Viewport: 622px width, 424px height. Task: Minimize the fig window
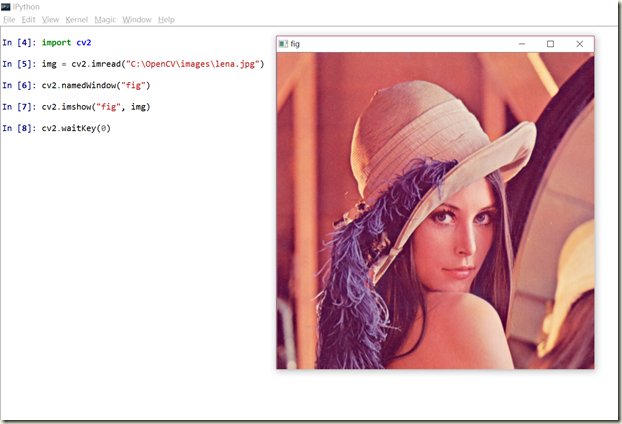pos(522,44)
